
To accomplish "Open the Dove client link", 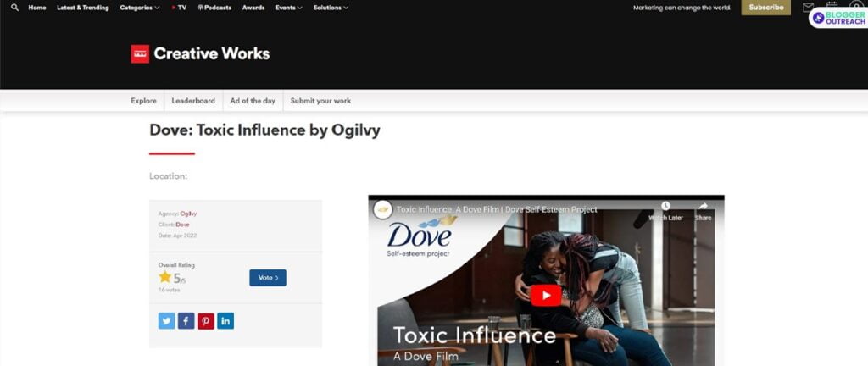I will point(183,225).
